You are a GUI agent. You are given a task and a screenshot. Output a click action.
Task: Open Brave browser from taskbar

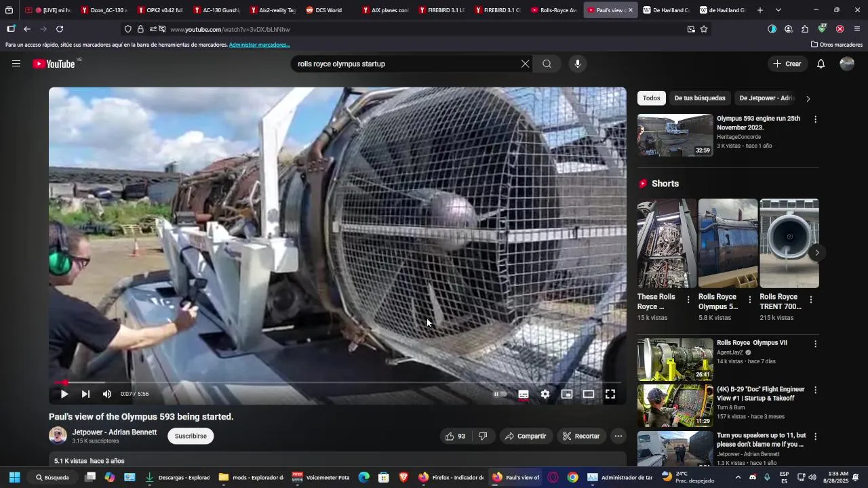coord(403,477)
